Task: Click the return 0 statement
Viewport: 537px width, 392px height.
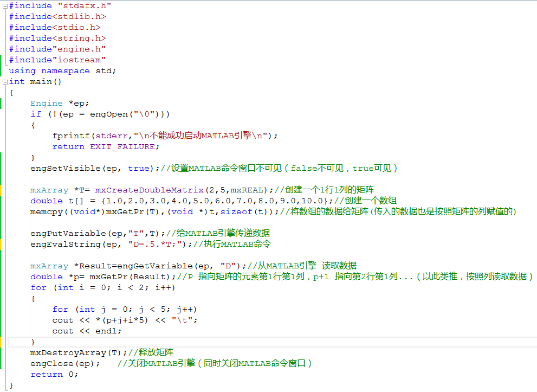Action: coord(54,375)
